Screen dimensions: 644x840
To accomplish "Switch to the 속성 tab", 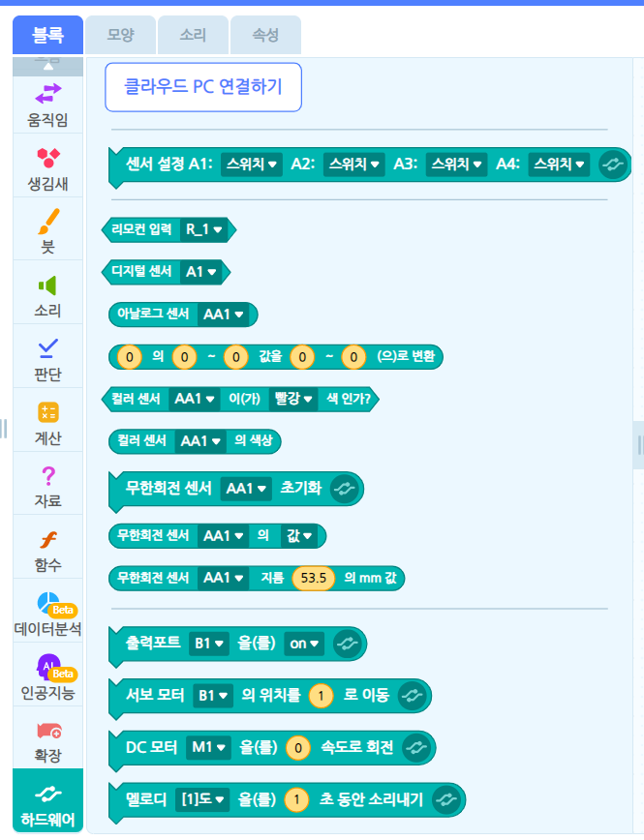I will 265,35.
